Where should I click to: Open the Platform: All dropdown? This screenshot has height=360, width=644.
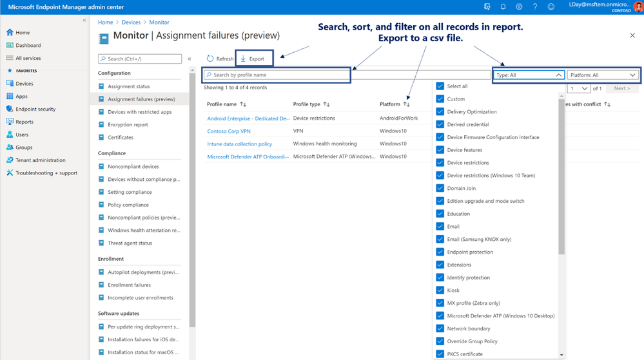tap(603, 75)
